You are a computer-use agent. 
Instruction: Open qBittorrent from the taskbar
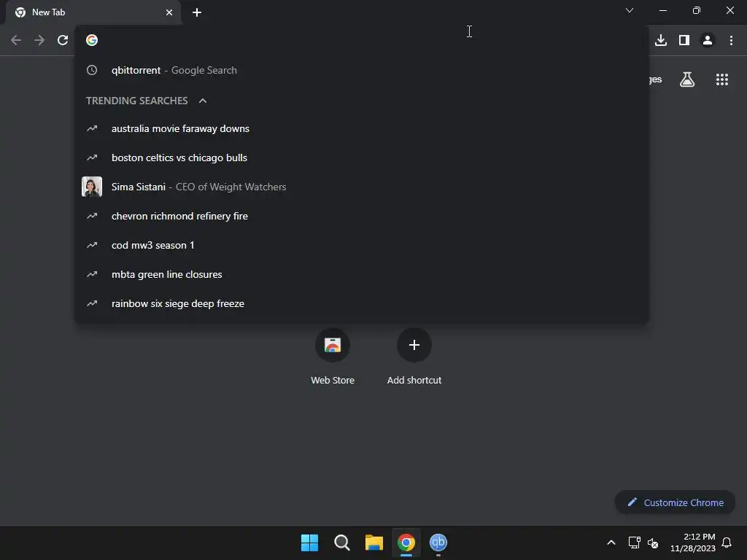pos(438,542)
